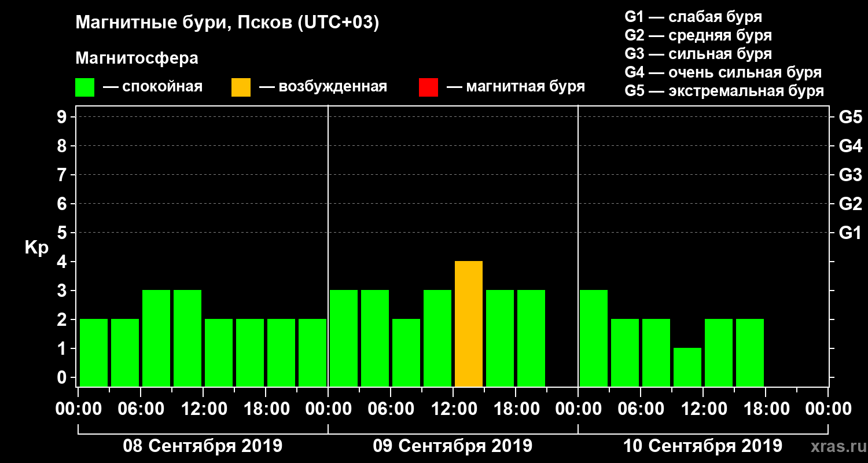Screen dimensions: 868x463
Task: Click the right-axis 'G4' label
Action: pyautogui.click(x=850, y=146)
